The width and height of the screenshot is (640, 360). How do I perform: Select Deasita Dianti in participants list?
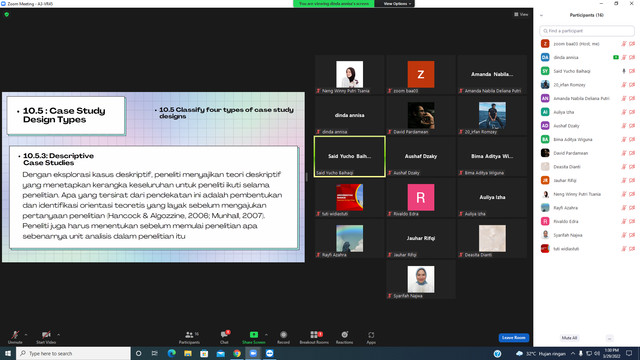coord(587,167)
